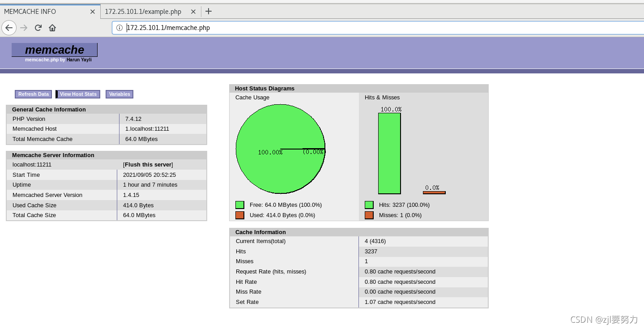Screen dimensions: 644x329
Task: Go back with the browser back arrow
Action: coord(9,28)
